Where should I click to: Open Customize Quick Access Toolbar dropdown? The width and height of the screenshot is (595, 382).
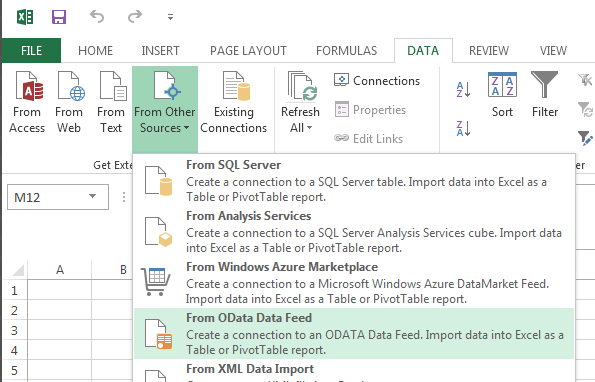point(170,17)
